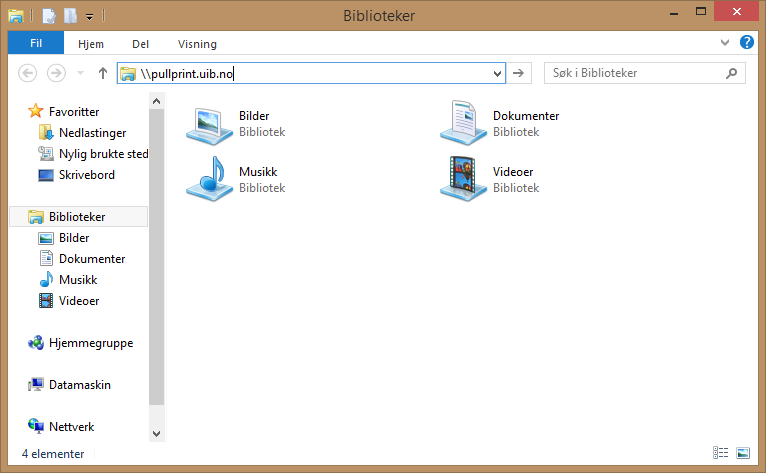Expand the address bar history dropdown
Image resolution: width=766 pixels, height=473 pixels.
tap(496, 73)
